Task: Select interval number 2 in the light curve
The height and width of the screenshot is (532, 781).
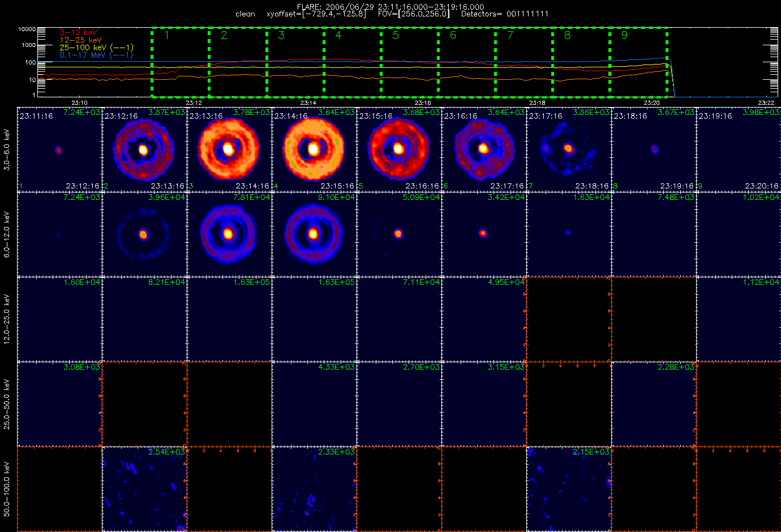Action: pos(224,35)
